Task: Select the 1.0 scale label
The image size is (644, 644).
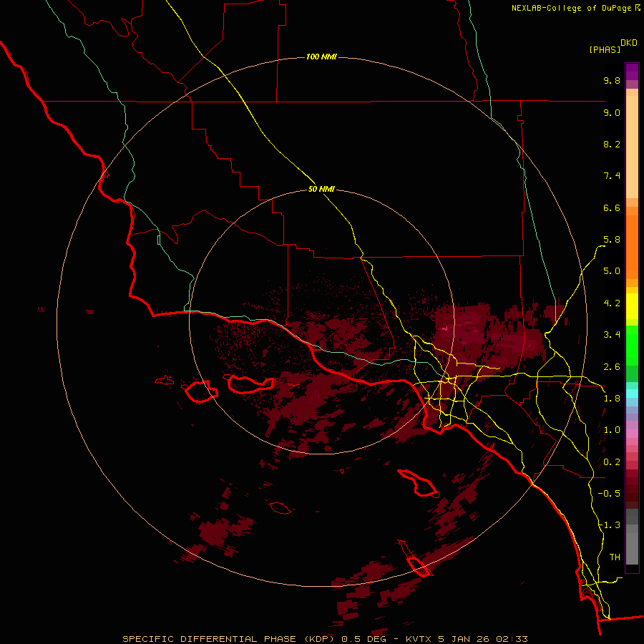Action: point(612,430)
